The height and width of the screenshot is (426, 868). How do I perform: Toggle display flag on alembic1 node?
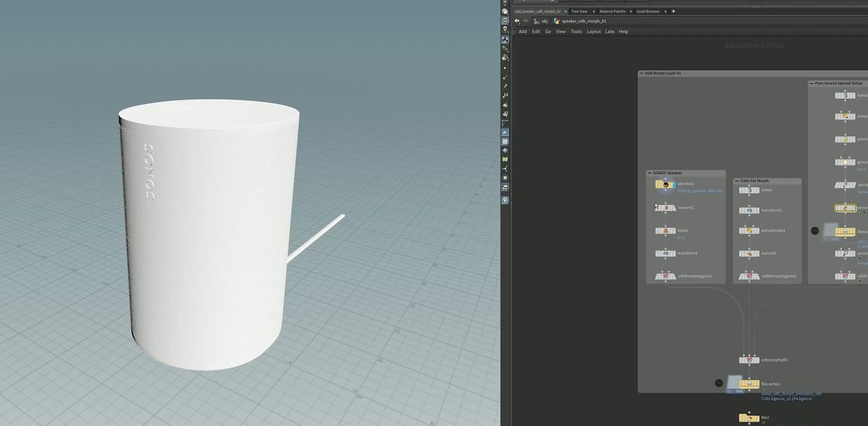[x=673, y=185]
